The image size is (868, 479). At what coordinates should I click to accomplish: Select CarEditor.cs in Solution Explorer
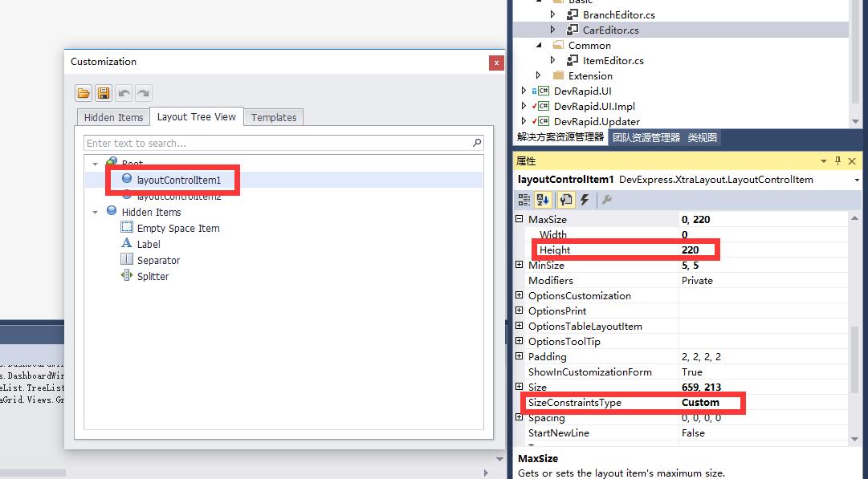[x=610, y=30]
